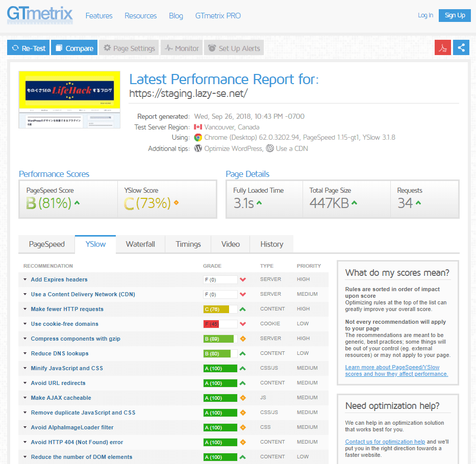Click the Sign Up button
The width and height of the screenshot is (476, 464).
[454, 15]
